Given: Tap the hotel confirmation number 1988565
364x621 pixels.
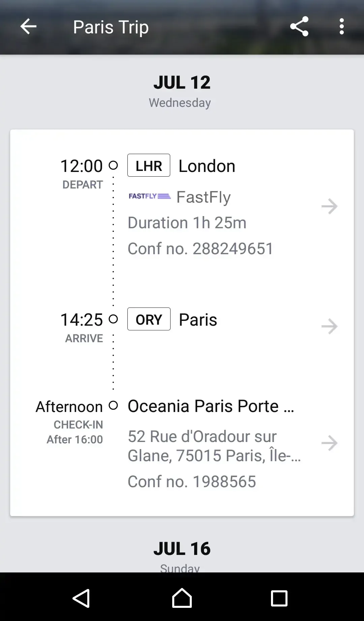Looking at the screenshot, I should pos(192,481).
